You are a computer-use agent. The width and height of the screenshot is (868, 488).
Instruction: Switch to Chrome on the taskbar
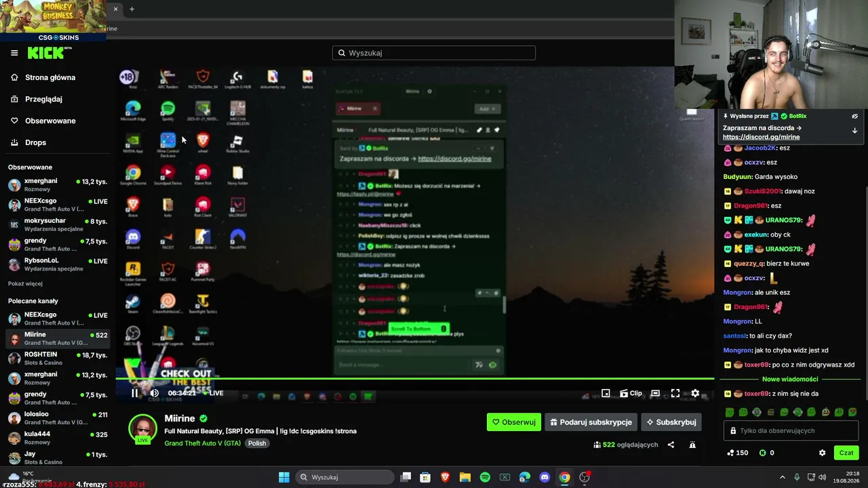tap(564, 477)
